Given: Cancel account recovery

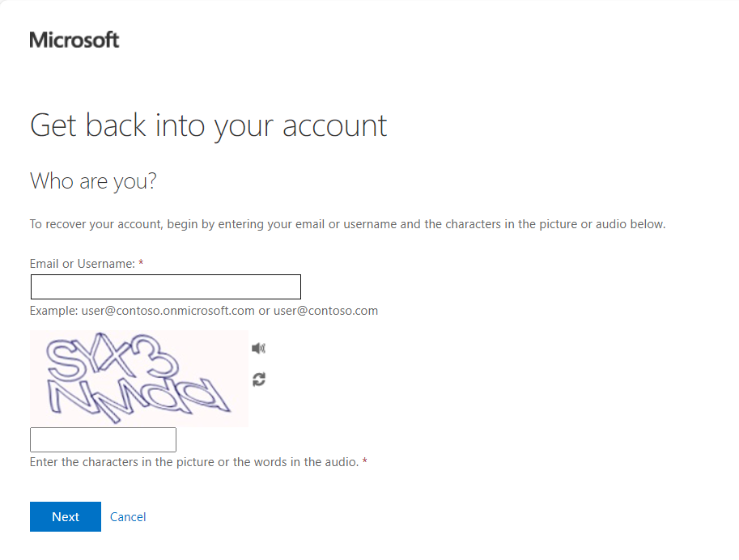Looking at the screenshot, I should (128, 517).
